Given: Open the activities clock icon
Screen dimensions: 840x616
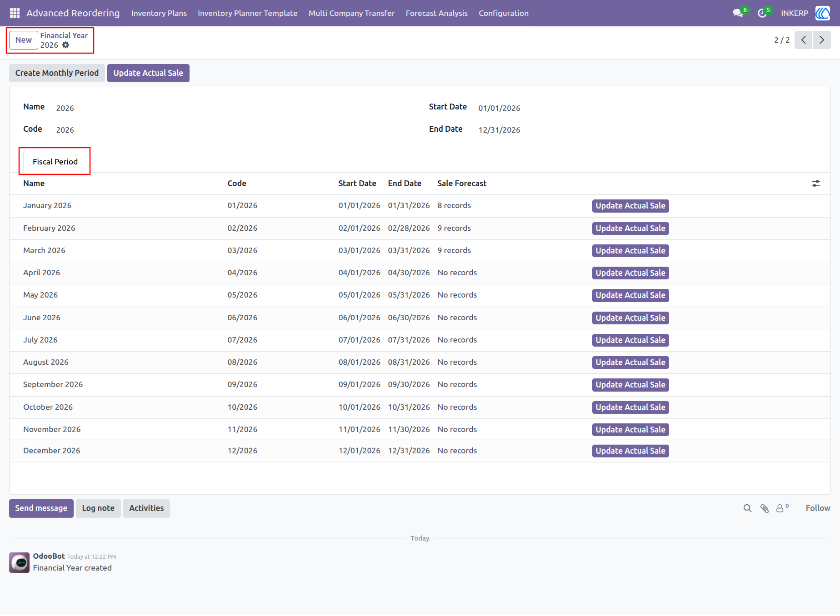Looking at the screenshot, I should 762,13.
